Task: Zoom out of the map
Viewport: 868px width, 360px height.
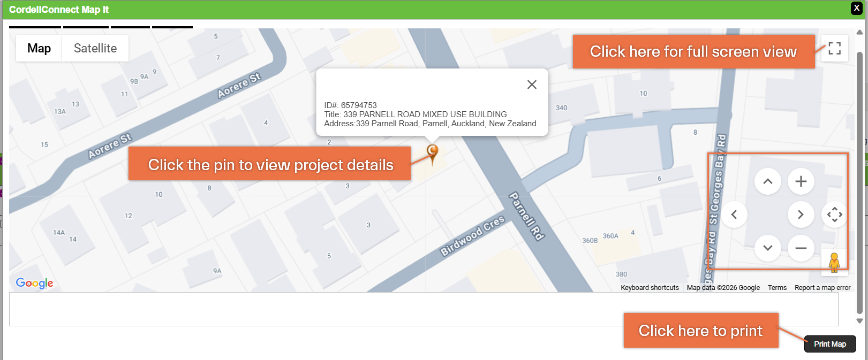Action: click(x=801, y=248)
